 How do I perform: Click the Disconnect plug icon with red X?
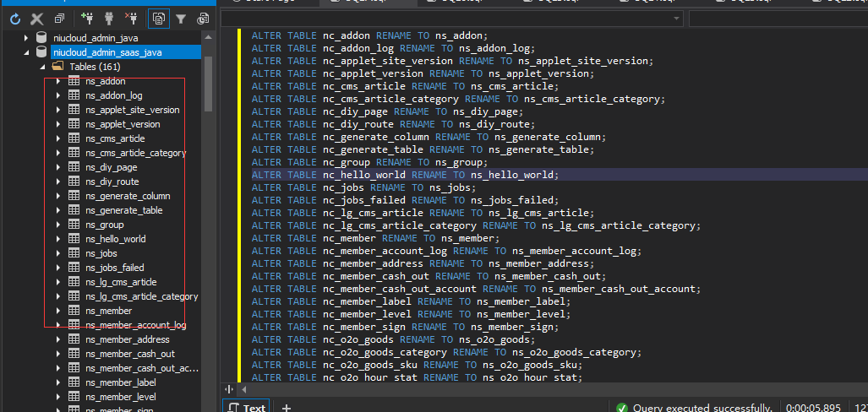click(131, 18)
